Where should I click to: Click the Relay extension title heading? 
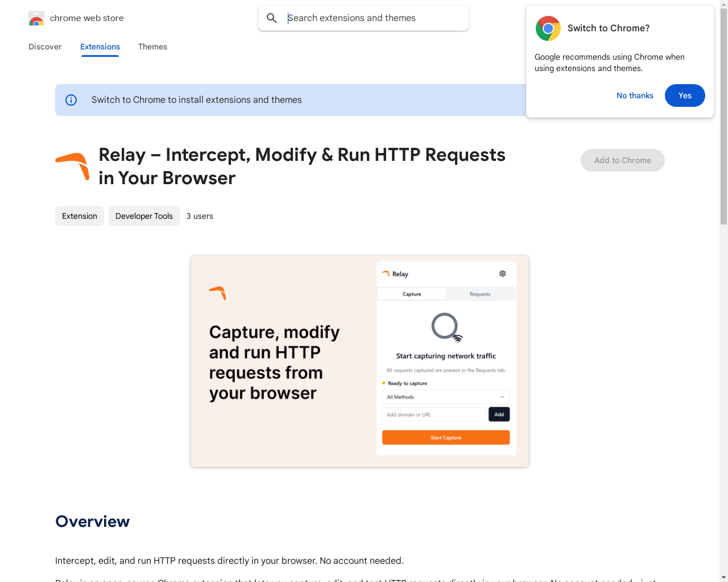pos(302,167)
